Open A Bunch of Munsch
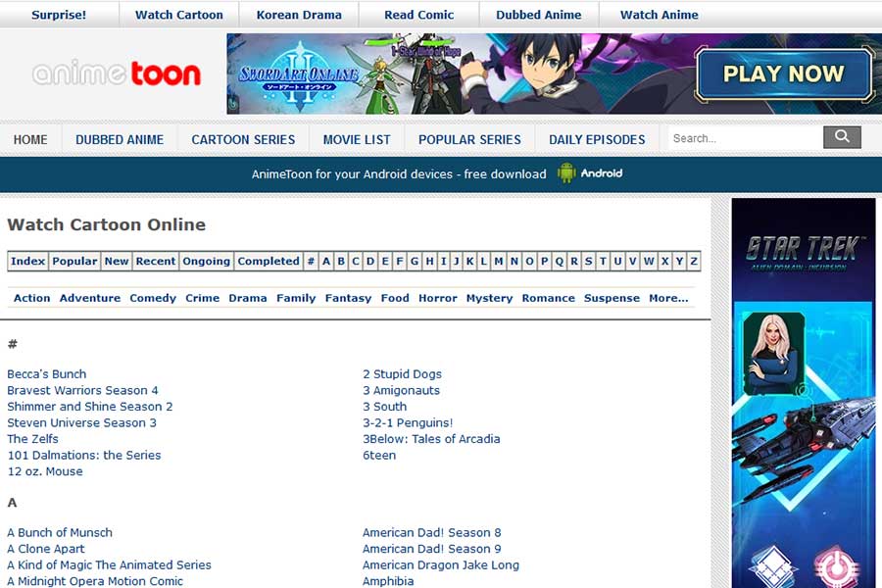The width and height of the screenshot is (882, 588). [x=60, y=533]
